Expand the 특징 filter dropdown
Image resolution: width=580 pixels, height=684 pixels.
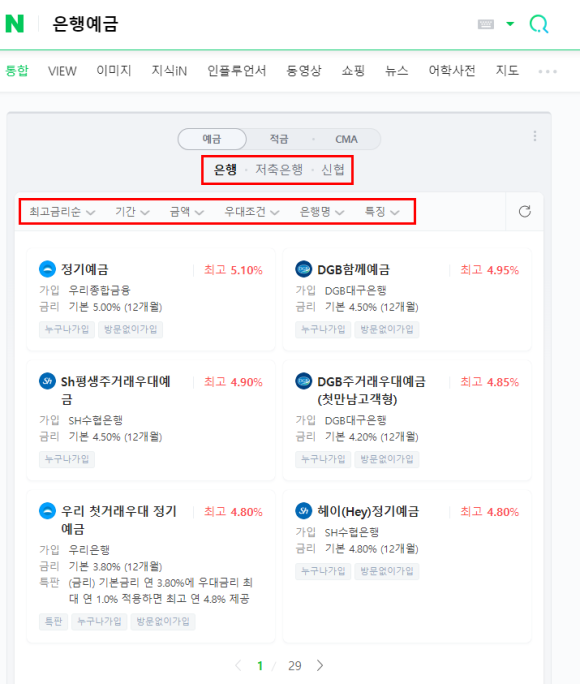click(382, 212)
